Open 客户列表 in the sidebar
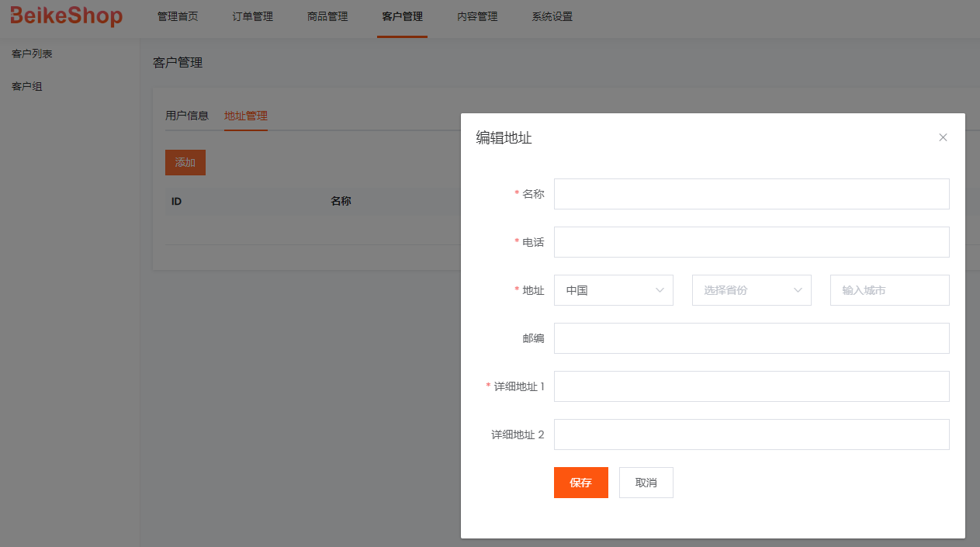 tap(32, 54)
